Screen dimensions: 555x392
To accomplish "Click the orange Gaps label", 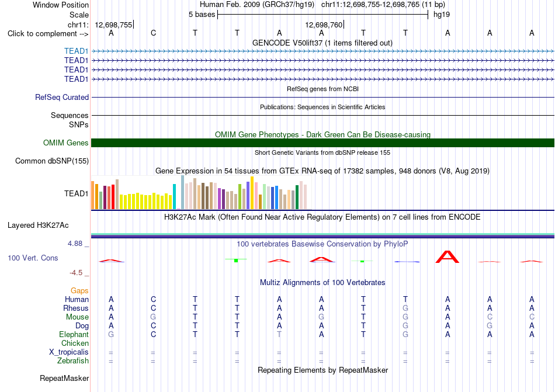I will [x=79, y=290].
